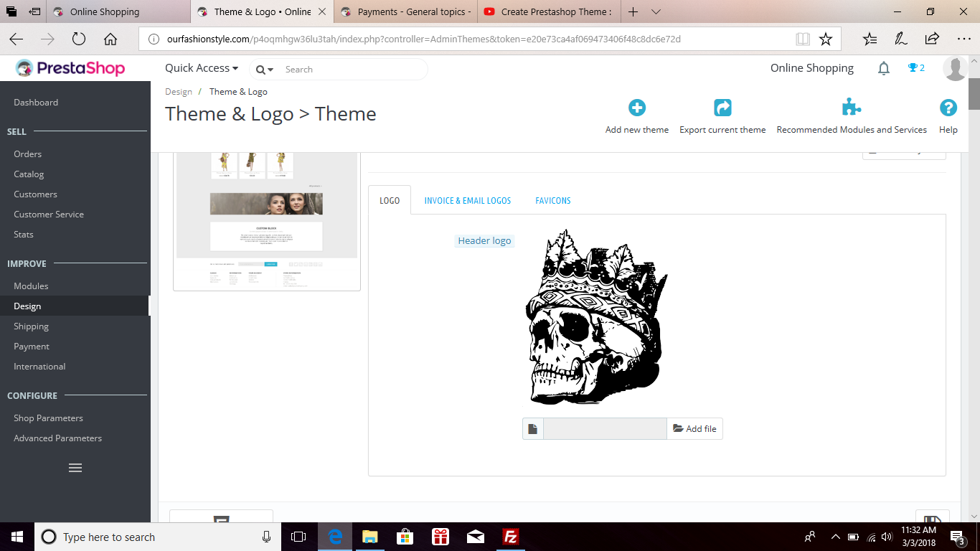
Task: Switch to the Favicons tab
Action: pyautogui.click(x=553, y=201)
